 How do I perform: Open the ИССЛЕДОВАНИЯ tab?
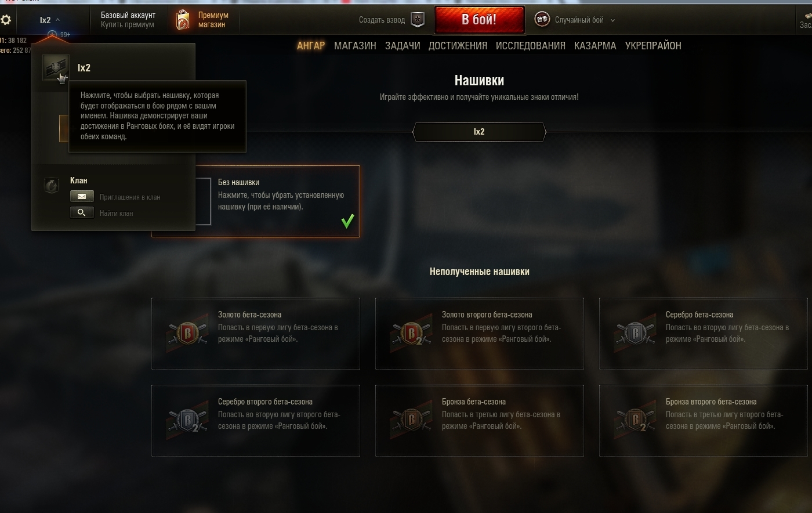click(531, 45)
